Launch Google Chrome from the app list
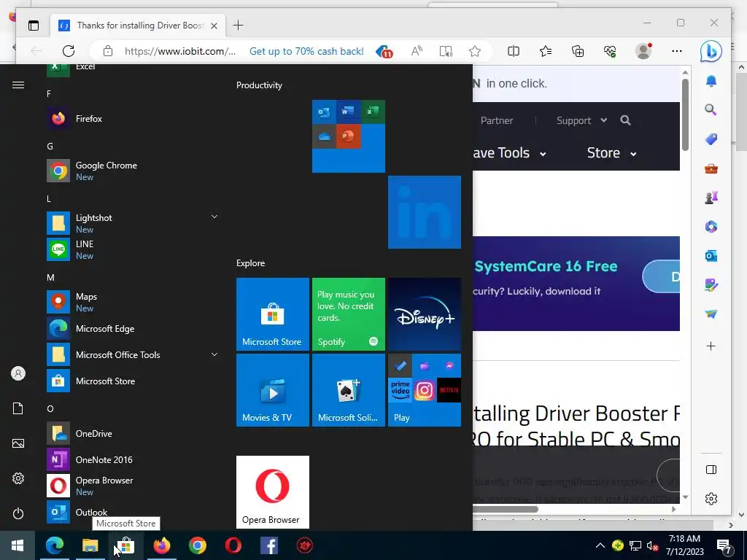Screen dimensions: 747x560 pos(133,171)
